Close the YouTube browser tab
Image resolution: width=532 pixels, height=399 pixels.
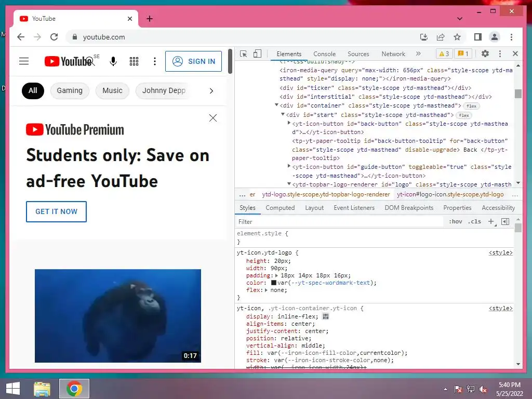pyautogui.click(x=130, y=19)
